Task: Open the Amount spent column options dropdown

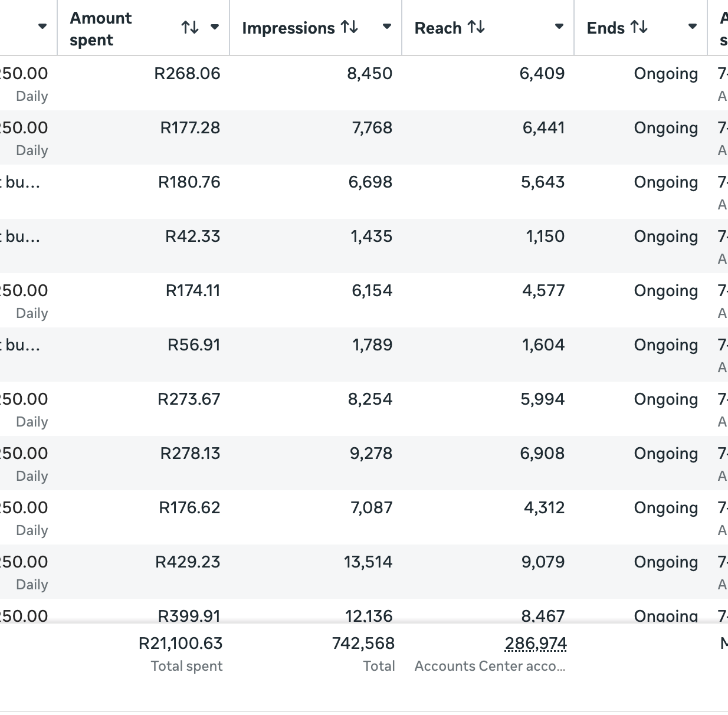Action: point(214,27)
